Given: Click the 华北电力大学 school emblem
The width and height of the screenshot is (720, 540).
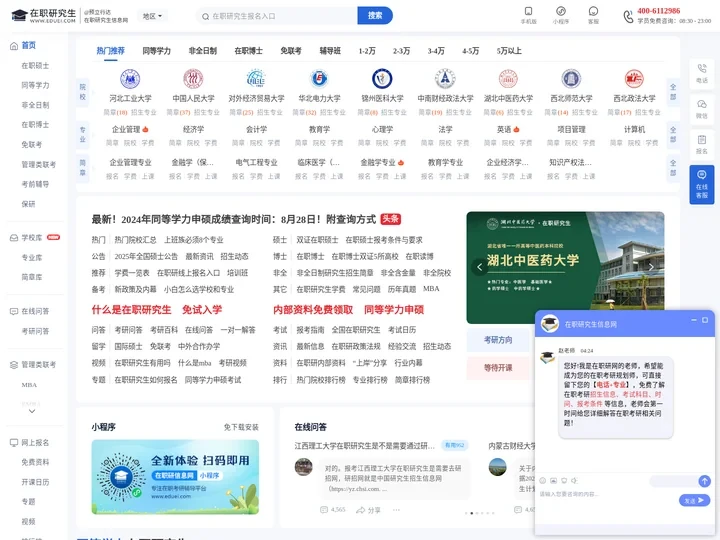Looking at the screenshot, I should (x=319, y=79).
